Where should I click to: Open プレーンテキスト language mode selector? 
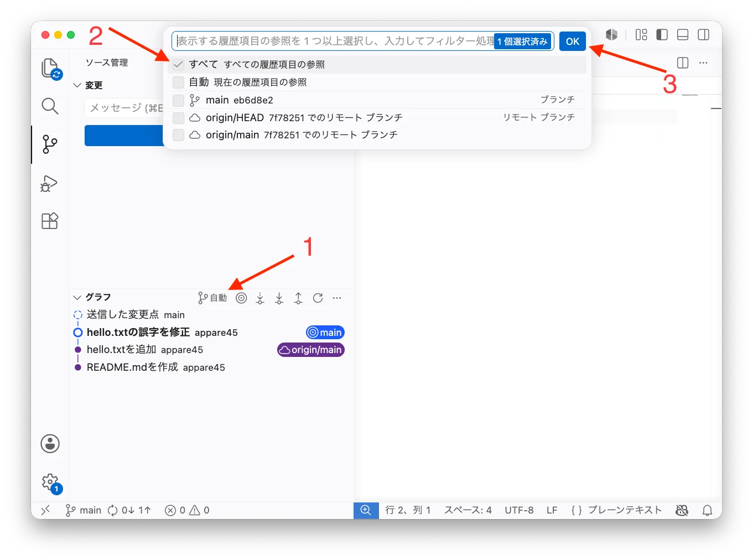[625, 510]
